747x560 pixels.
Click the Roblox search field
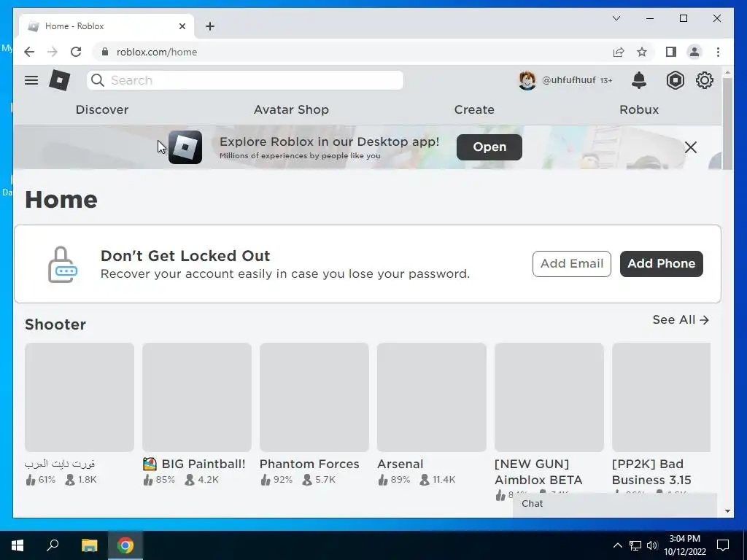coord(245,80)
